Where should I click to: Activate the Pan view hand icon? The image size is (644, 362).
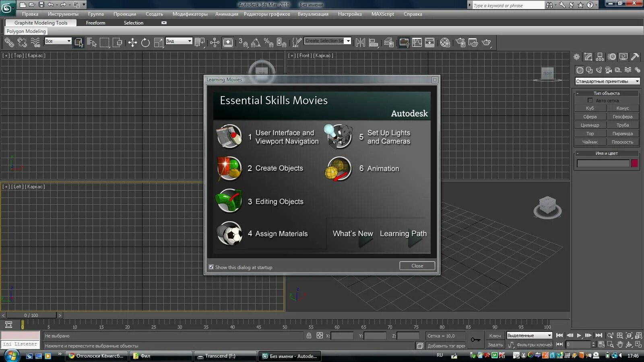[619, 344]
